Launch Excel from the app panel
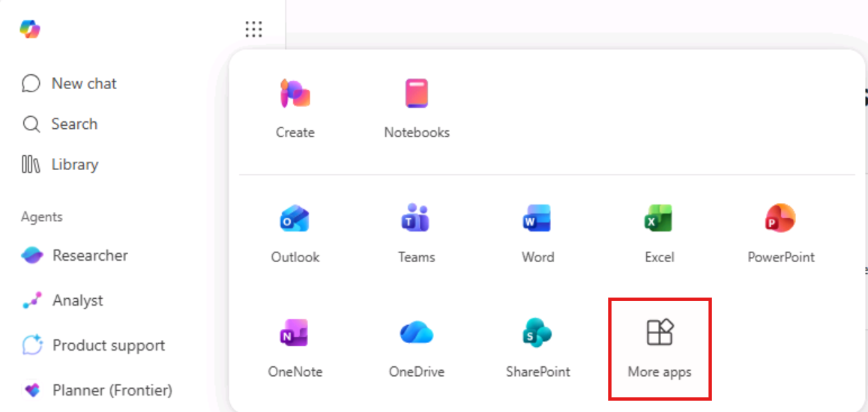 click(660, 234)
